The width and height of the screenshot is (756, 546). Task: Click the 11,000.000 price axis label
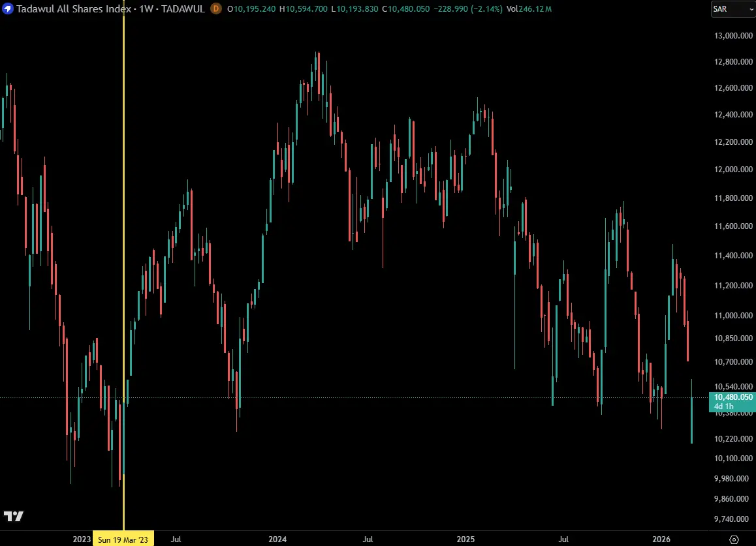[x=733, y=315]
